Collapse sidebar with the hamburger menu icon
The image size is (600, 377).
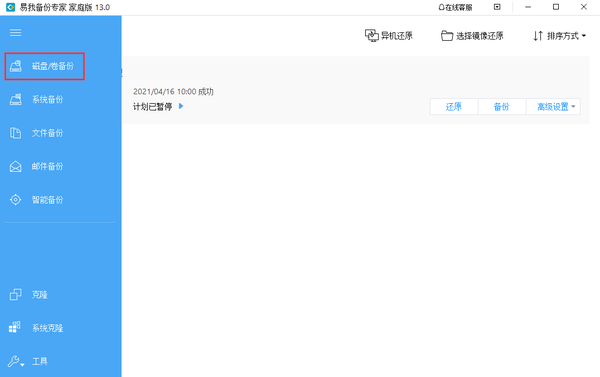[x=16, y=33]
